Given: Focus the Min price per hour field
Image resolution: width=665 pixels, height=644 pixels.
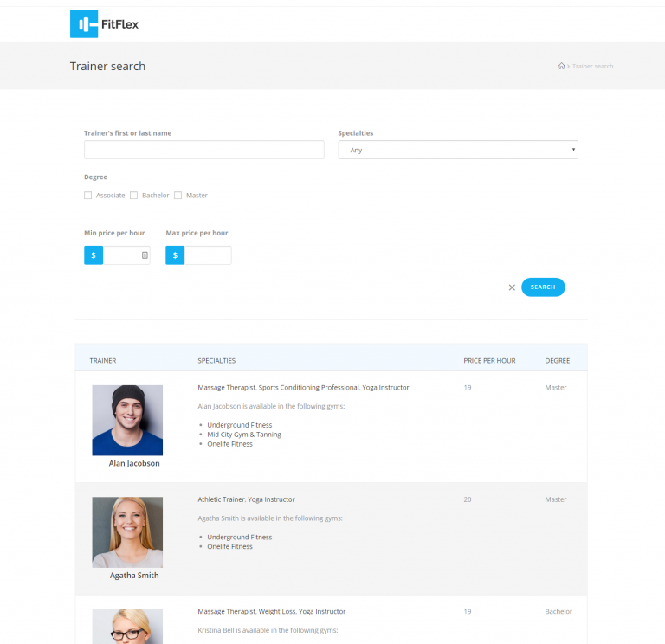Looking at the screenshot, I should click(x=126, y=255).
